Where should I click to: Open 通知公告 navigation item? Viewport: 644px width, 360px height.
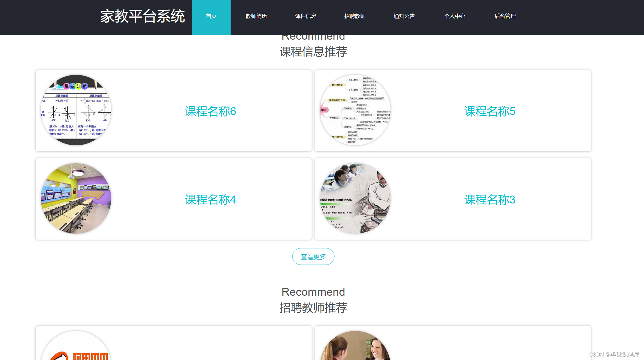(x=404, y=16)
